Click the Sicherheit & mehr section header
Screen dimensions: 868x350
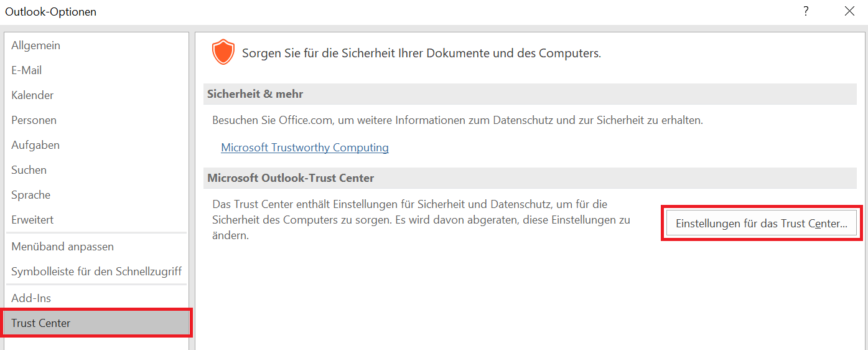[x=255, y=94]
